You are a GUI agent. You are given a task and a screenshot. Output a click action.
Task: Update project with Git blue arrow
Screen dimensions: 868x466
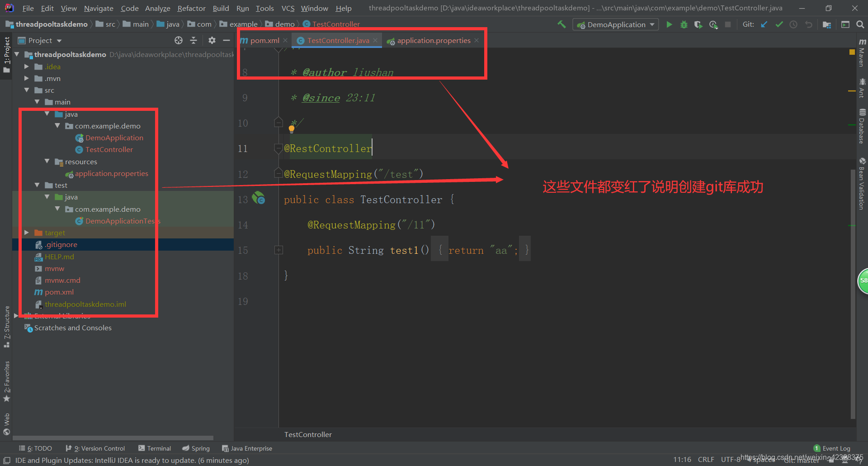[764, 24]
